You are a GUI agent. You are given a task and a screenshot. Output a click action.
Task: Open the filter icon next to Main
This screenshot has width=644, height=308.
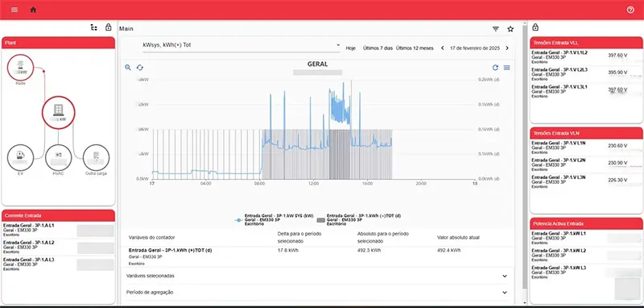496,29
